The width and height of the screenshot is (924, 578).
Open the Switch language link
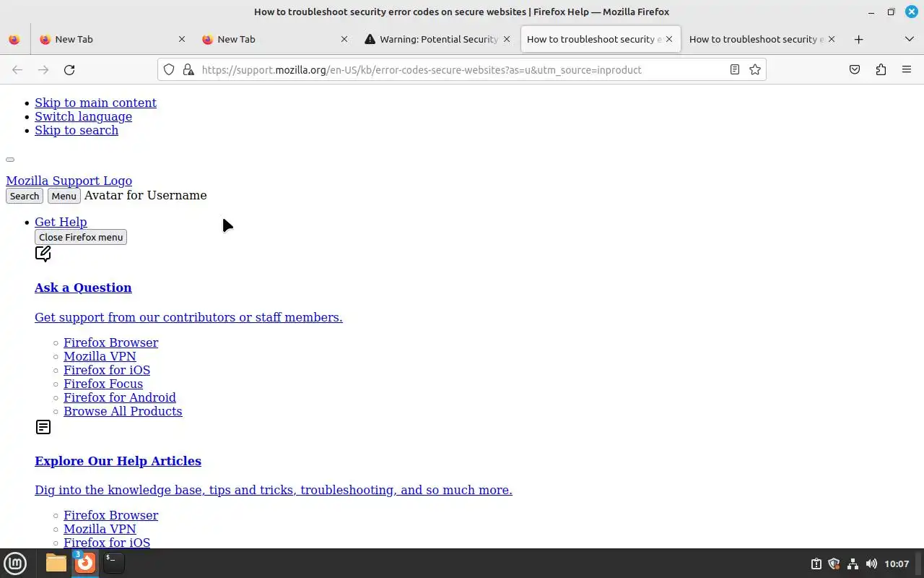pyautogui.click(x=83, y=116)
